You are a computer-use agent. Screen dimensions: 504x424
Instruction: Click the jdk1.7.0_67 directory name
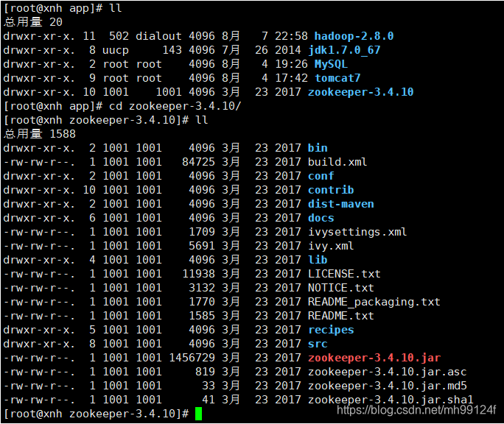coord(344,50)
